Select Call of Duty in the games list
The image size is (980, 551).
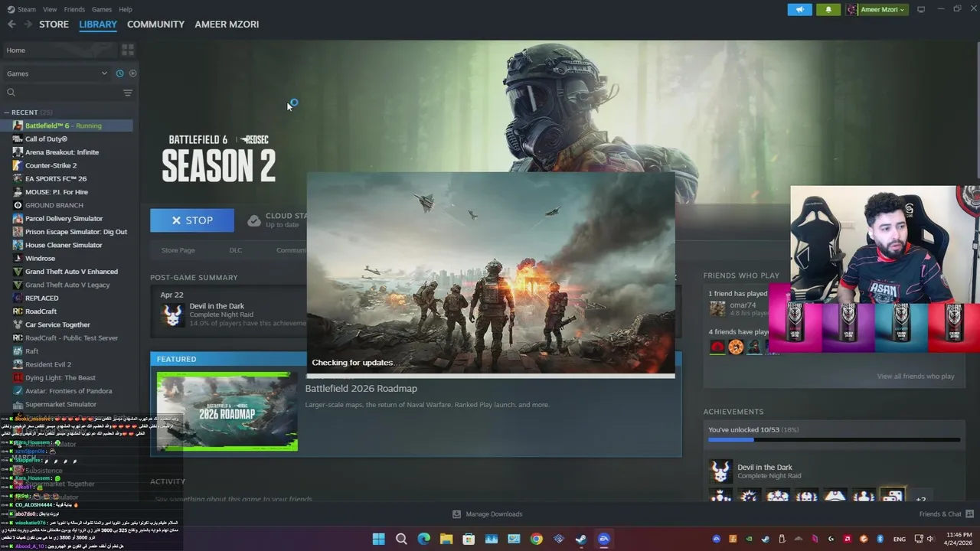[x=46, y=139]
